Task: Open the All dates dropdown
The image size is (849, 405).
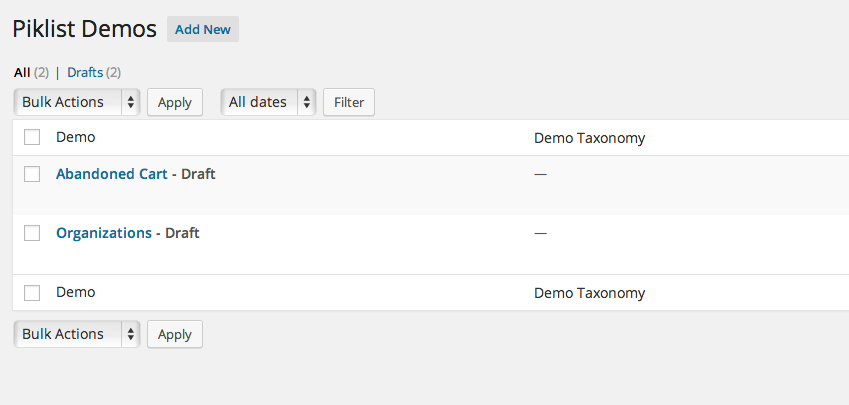Action: coord(268,102)
